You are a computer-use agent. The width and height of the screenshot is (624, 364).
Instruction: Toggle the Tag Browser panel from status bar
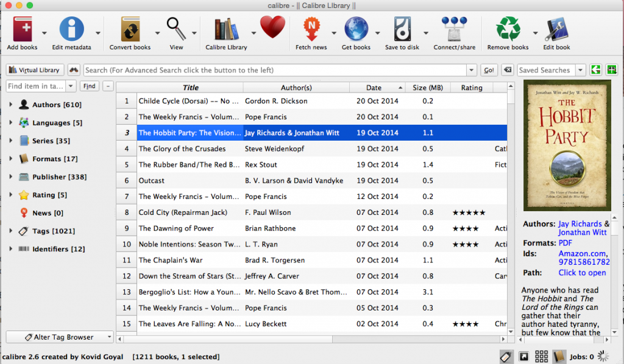[x=506, y=357]
